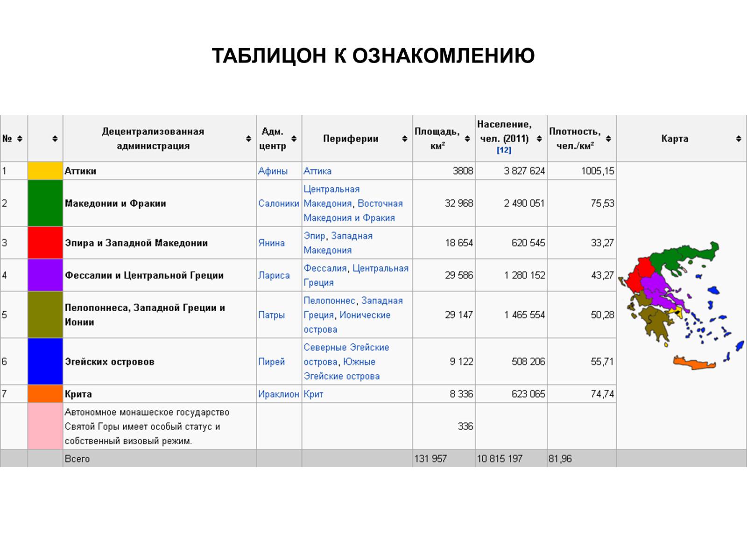Image resolution: width=747 pixels, height=560 pixels.
Task: Open the Лариса link
Action: tap(274, 275)
